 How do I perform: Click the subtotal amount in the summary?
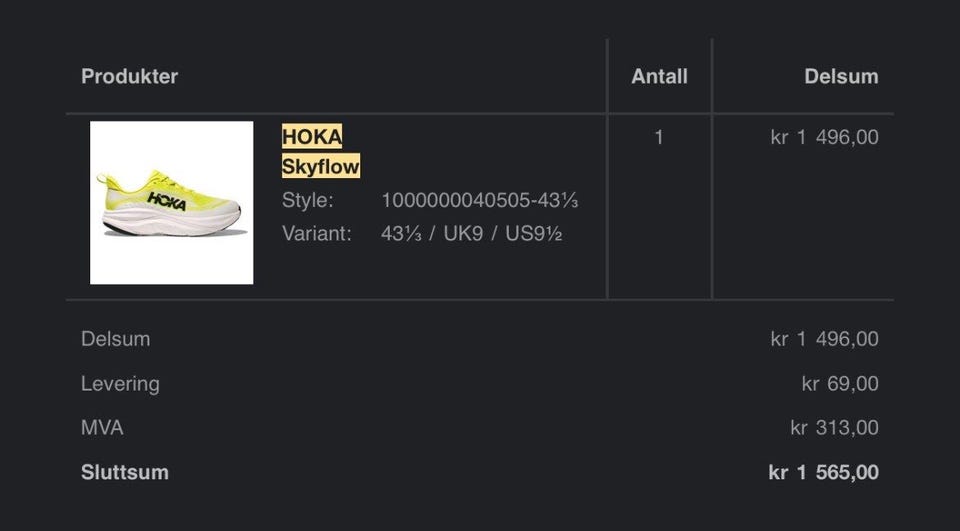(x=824, y=339)
